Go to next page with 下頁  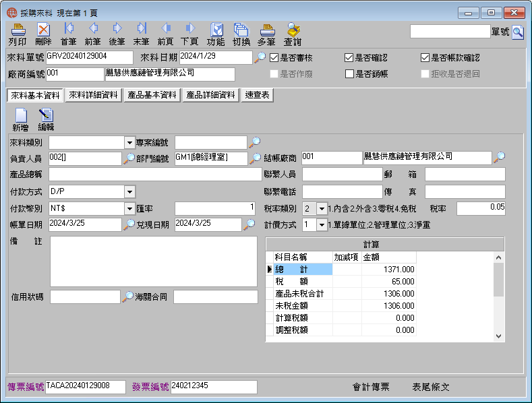pyautogui.click(x=189, y=34)
